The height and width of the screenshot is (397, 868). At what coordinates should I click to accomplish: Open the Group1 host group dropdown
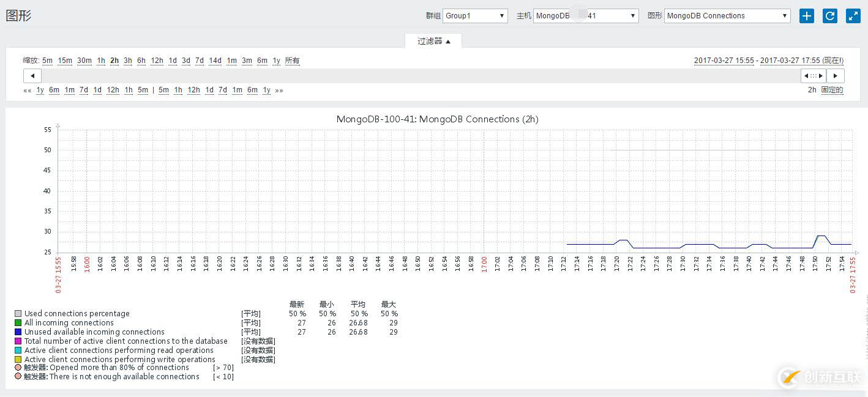pyautogui.click(x=475, y=16)
